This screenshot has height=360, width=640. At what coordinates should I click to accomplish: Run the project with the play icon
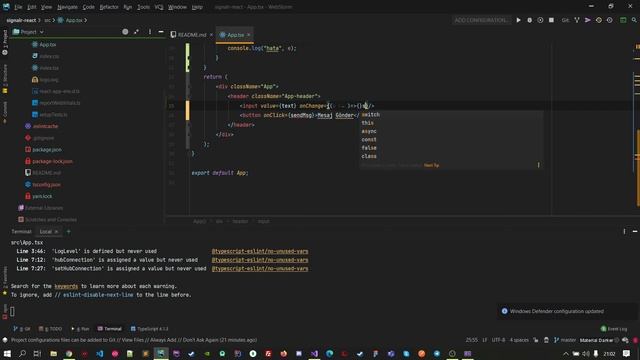(x=518, y=20)
